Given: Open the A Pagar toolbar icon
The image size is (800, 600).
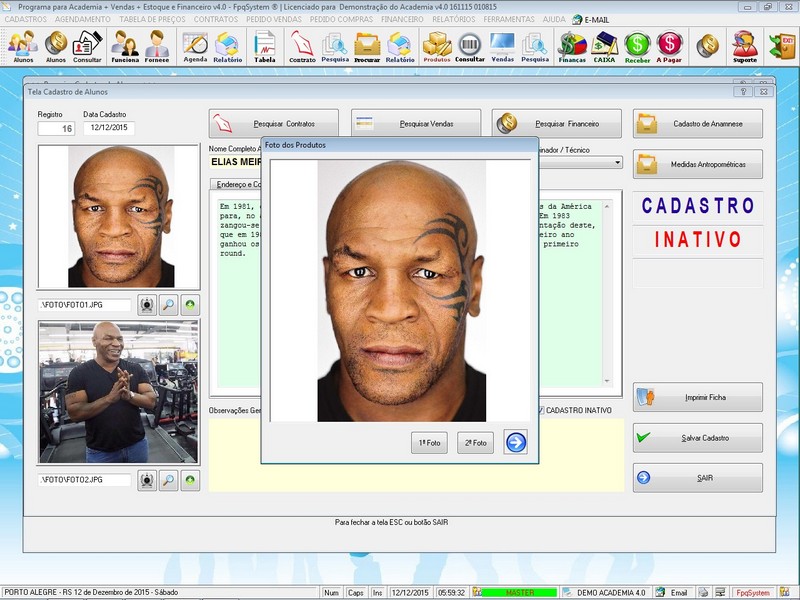Looking at the screenshot, I should (x=670, y=46).
